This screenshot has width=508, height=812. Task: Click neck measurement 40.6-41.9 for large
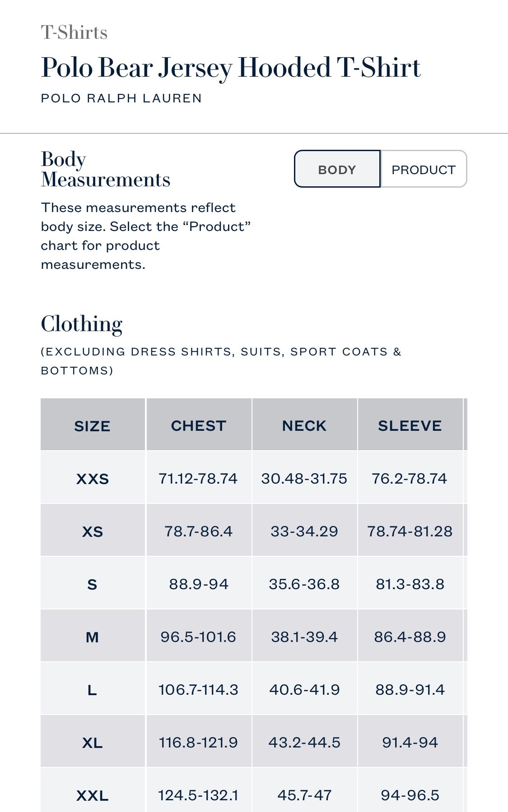click(304, 690)
